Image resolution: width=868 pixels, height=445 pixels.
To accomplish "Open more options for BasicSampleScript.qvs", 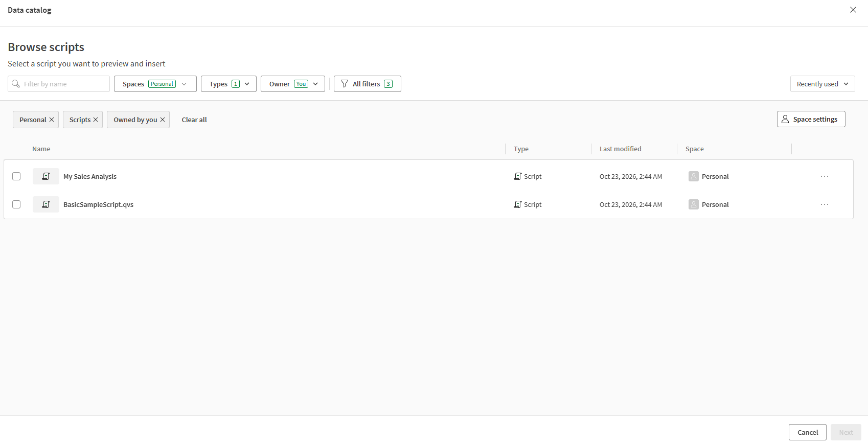I will coord(825,204).
